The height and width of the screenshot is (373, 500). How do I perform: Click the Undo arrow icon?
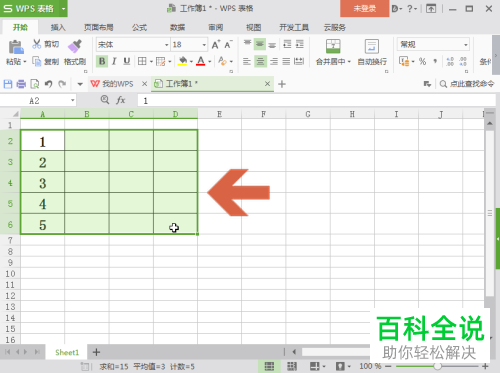[x=49, y=84]
